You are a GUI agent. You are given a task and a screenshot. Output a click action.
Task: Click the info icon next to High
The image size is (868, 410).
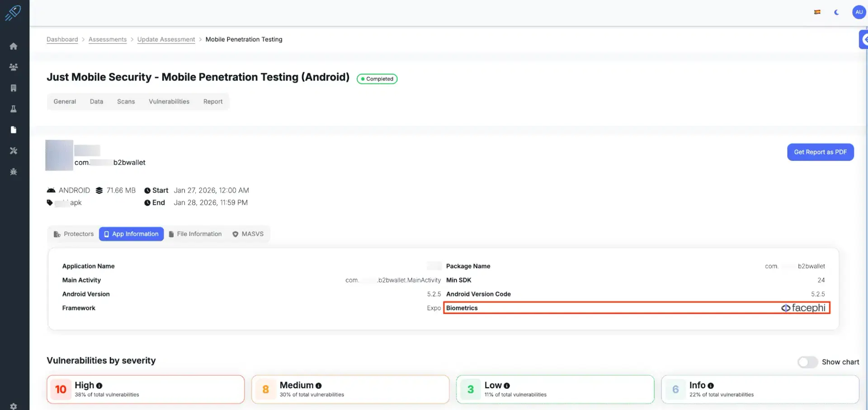pos(99,386)
